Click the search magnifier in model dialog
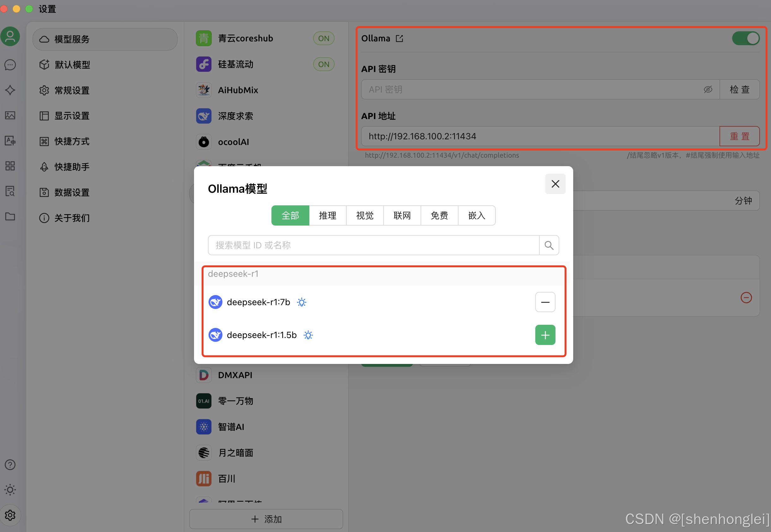The width and height of the screenshot is (771, 532). coord(549,245)
